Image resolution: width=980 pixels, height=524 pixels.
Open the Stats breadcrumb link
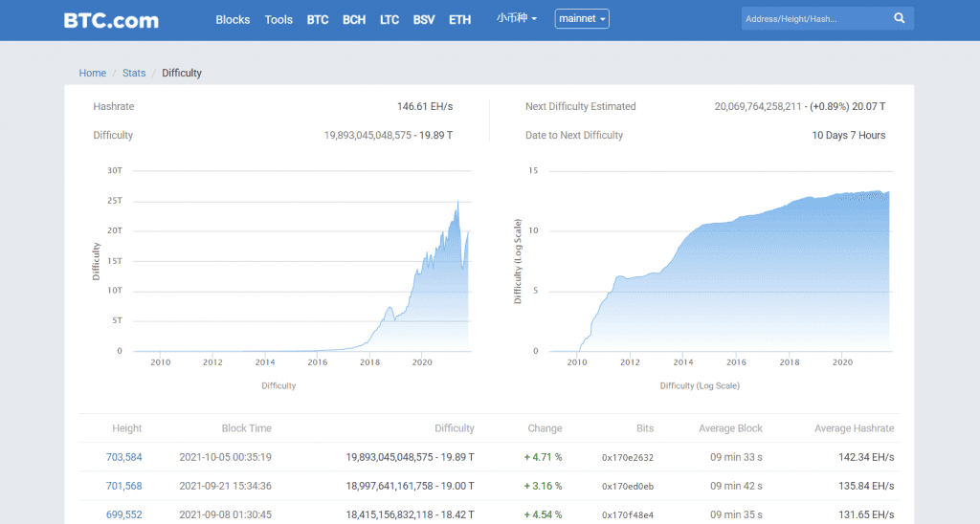(134, 73)
